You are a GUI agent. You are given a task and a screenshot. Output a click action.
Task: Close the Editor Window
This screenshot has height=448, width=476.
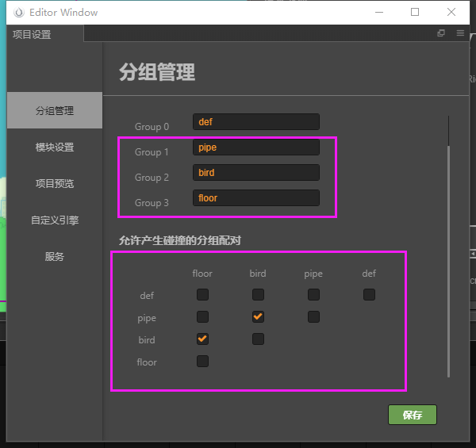pyautogui.click(x=451, y=12)
